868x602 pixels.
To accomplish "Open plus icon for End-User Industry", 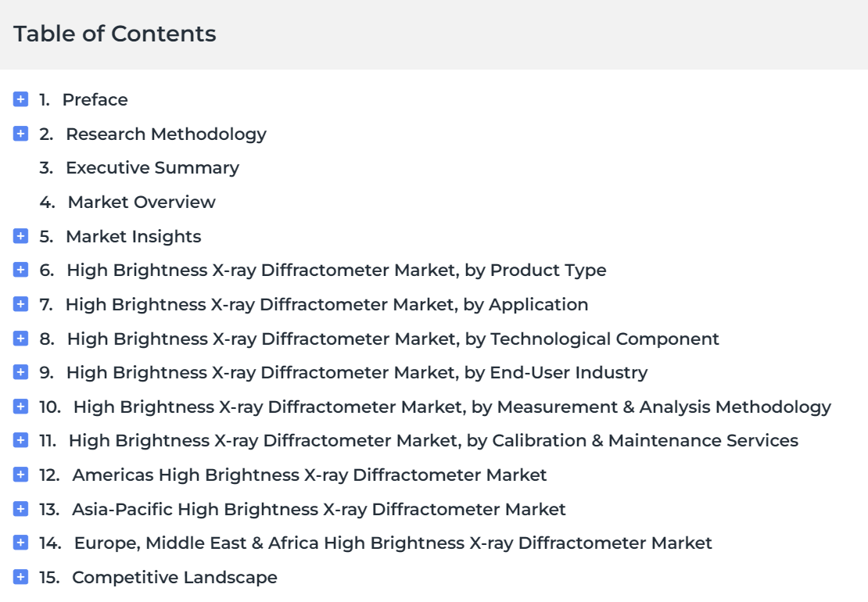I will coord(20,372).
